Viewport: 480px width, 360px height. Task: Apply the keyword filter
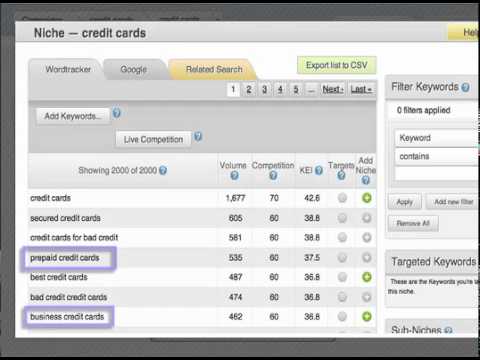coord(405,202)
